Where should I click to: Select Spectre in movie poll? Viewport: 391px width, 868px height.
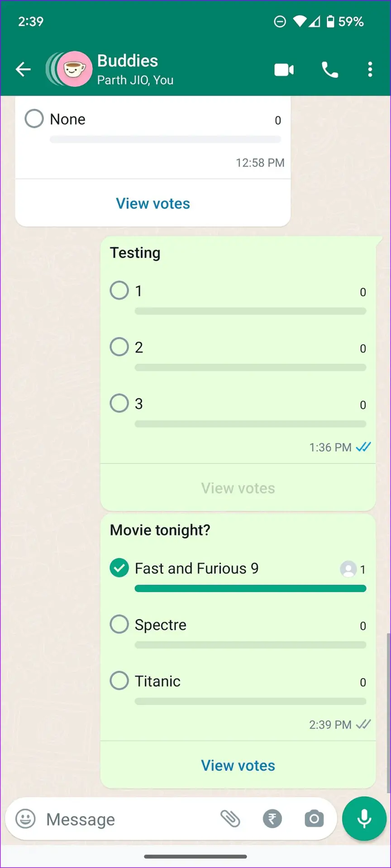[x=119, y=624]
